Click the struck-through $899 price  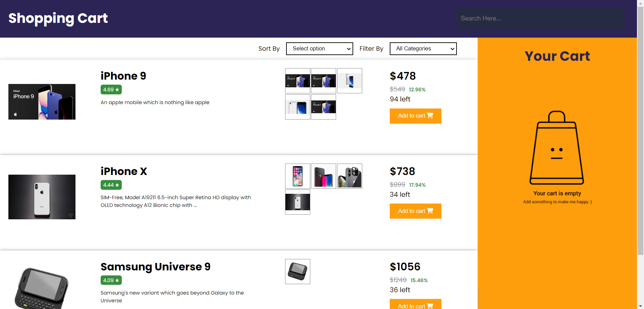(397, 185)
